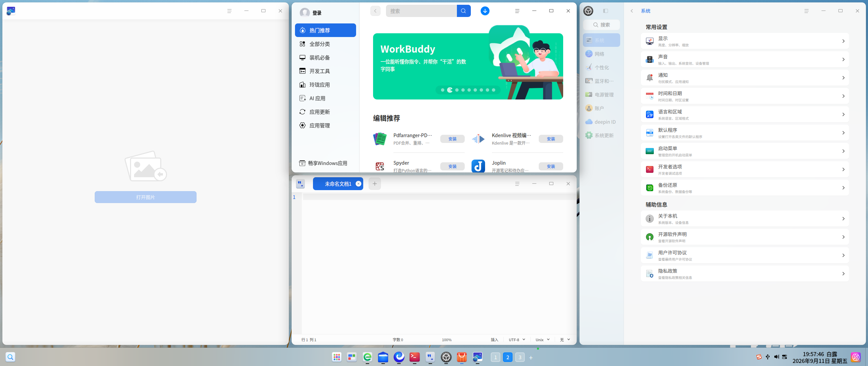Viewport: 868px width, 366px height.
Task: Click the Joplin app icon
Action: (x=478, y=166)
